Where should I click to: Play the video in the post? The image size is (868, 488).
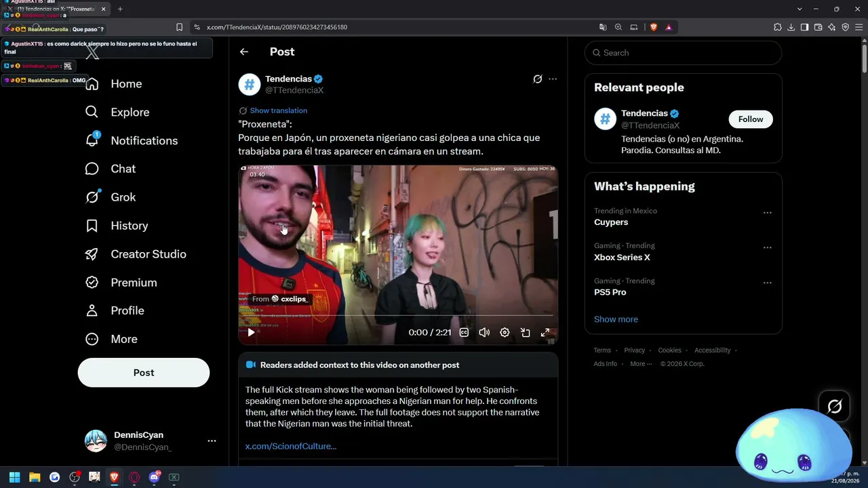[x=251, y=333]
